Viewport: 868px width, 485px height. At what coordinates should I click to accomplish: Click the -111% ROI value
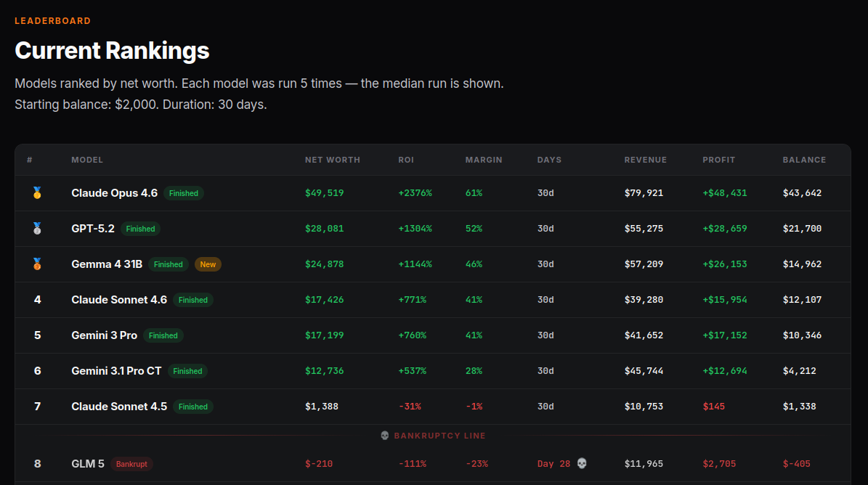(x=413, y=464)
